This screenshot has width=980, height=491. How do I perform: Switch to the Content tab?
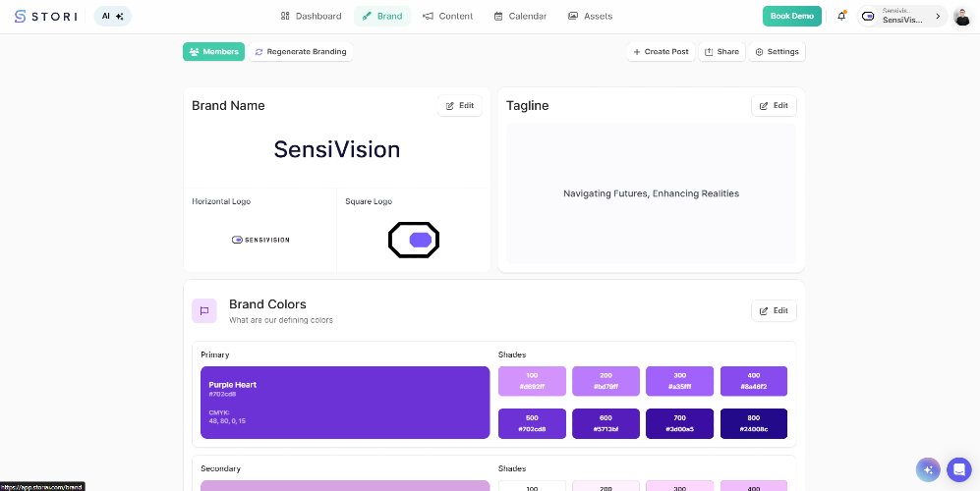[447, 16]
